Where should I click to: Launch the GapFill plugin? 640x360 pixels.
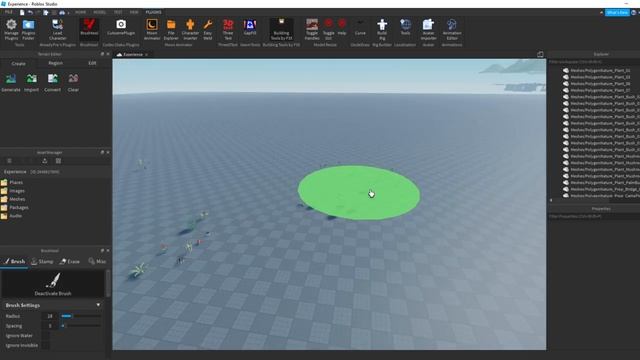tap(250, 28)
